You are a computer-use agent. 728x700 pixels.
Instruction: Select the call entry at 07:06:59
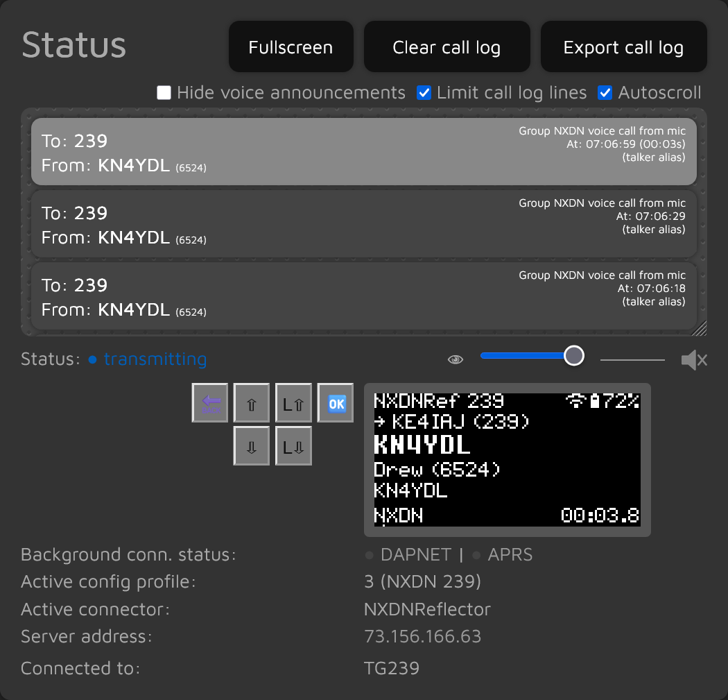click(x=363, y=151)
